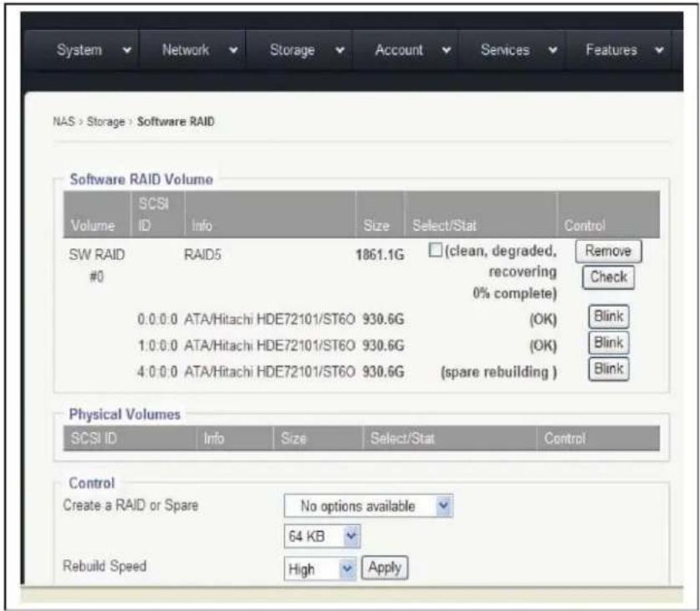The image size is (700, 611).
Task: Select the RAID5 info text
Action: pyautogui.click(x=202, y=255)
